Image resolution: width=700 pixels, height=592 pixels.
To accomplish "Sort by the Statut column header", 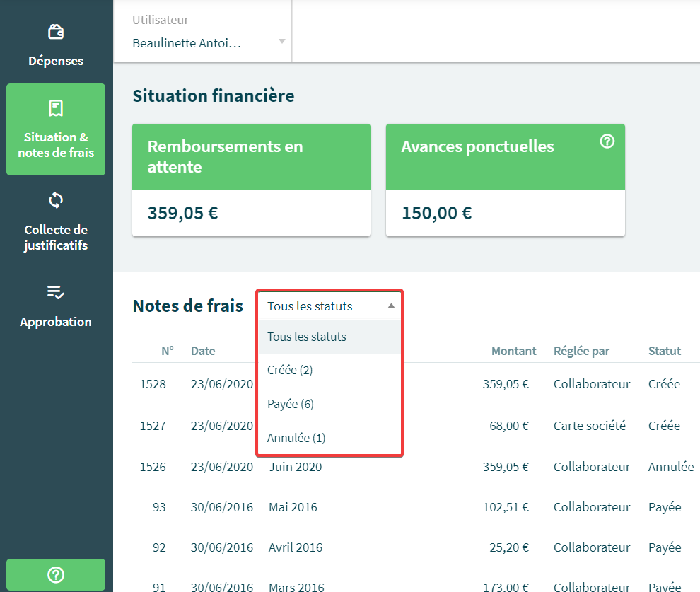I will point(664,351).
